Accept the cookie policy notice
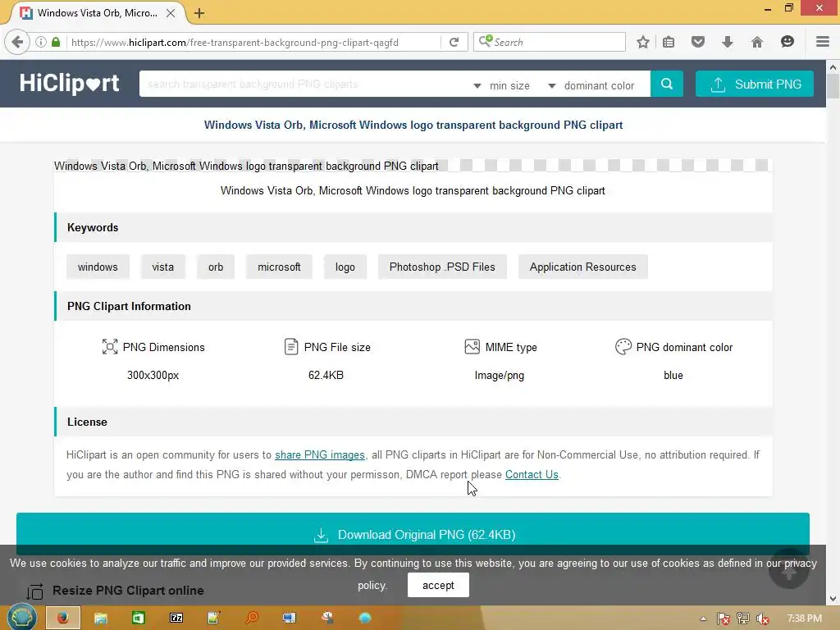The image size is (840, 630). (438, 585)
